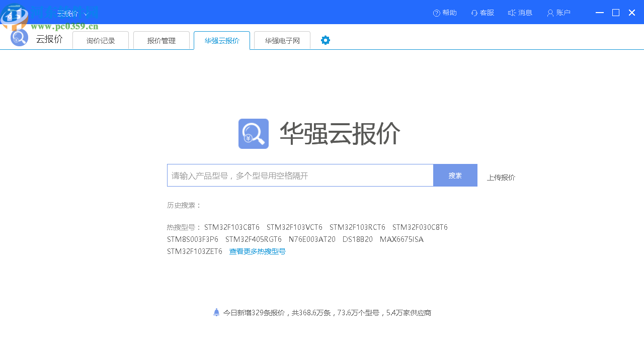Open the 华强电子网 tab
The image size is (644, 352).
282,40
